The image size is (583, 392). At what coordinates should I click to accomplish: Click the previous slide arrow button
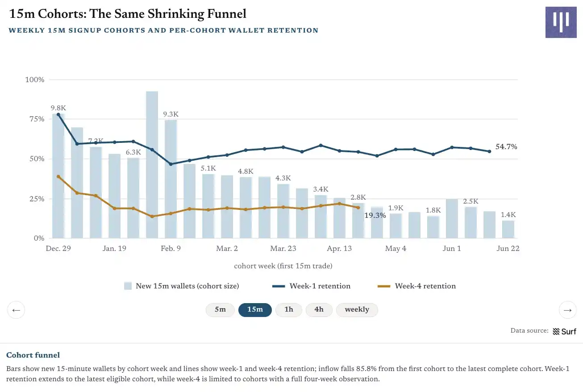coord(16,310)
